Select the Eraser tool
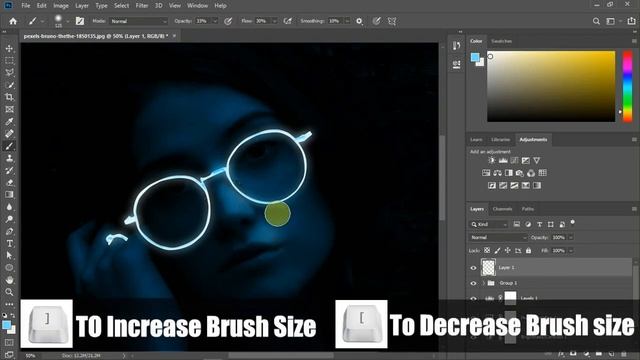The image size is (640, 360). click(x=9, y=182)
